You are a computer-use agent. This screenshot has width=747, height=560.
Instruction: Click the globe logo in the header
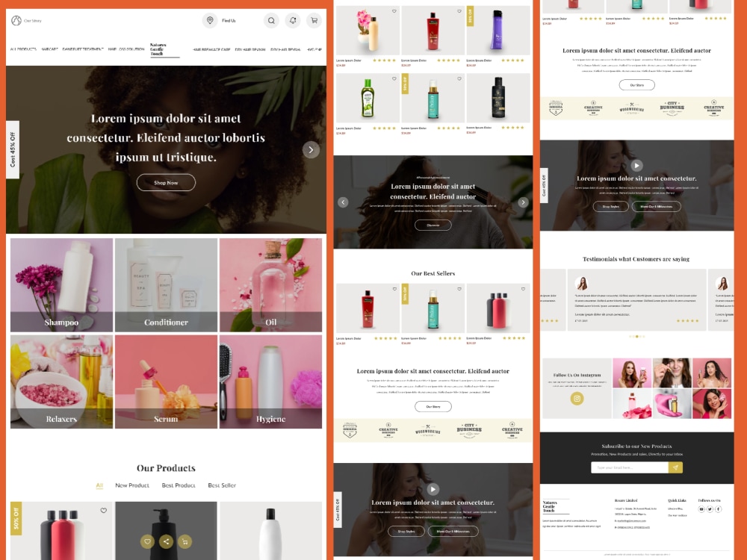pos(16,20)
